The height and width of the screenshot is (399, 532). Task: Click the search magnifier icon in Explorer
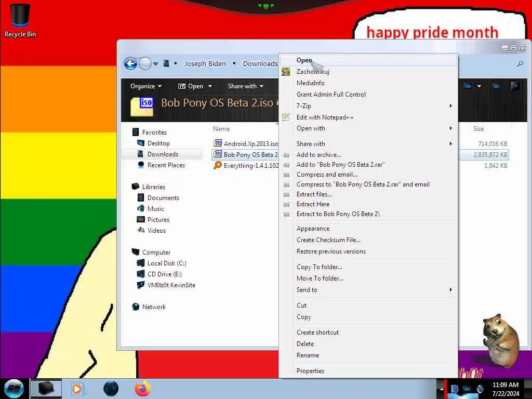coord(520,63)
